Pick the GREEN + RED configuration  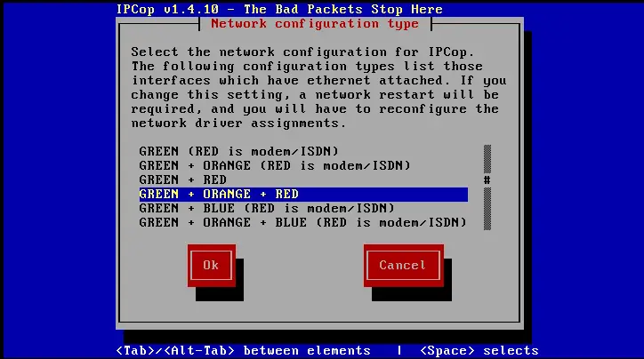(x=303, y=180)
